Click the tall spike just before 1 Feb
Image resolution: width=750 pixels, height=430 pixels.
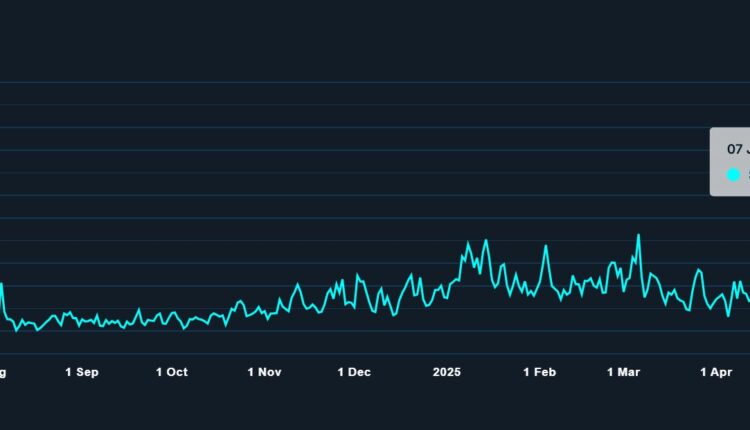tap(546, 247)
